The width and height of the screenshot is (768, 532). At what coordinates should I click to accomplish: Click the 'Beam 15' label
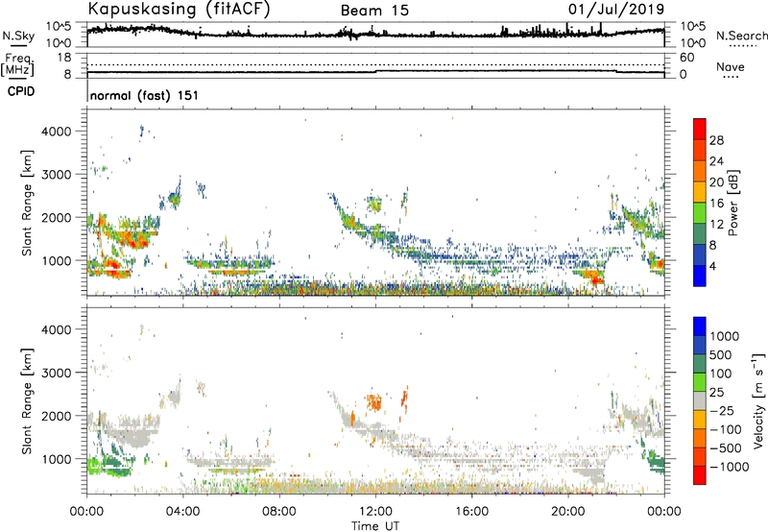(x=374, y=11)
